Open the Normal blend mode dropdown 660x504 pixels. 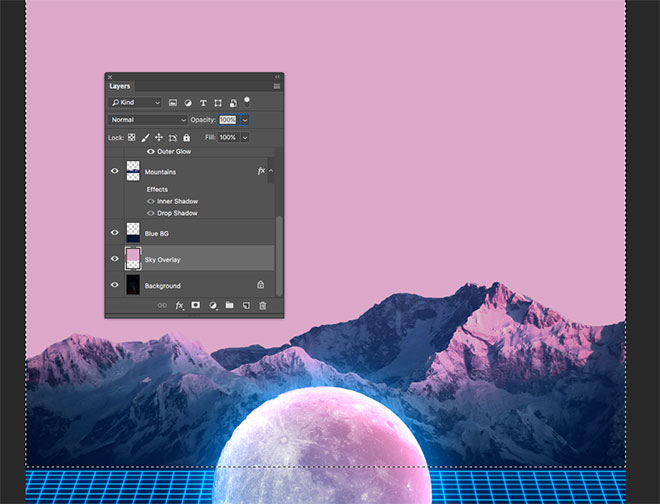[148, 120]
